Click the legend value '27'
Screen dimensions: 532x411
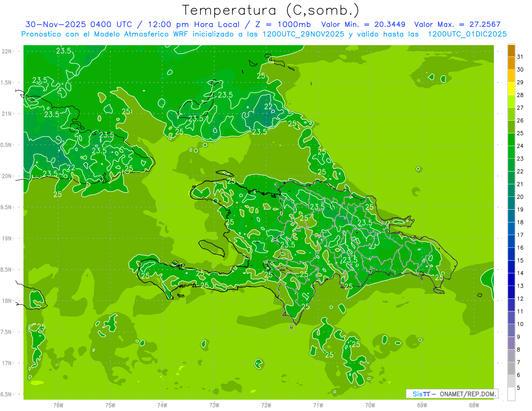(520, 108)
